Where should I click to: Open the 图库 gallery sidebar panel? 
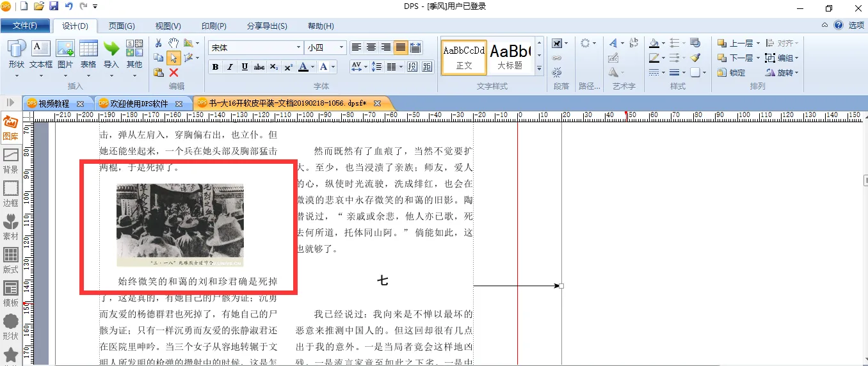point(11,128)
